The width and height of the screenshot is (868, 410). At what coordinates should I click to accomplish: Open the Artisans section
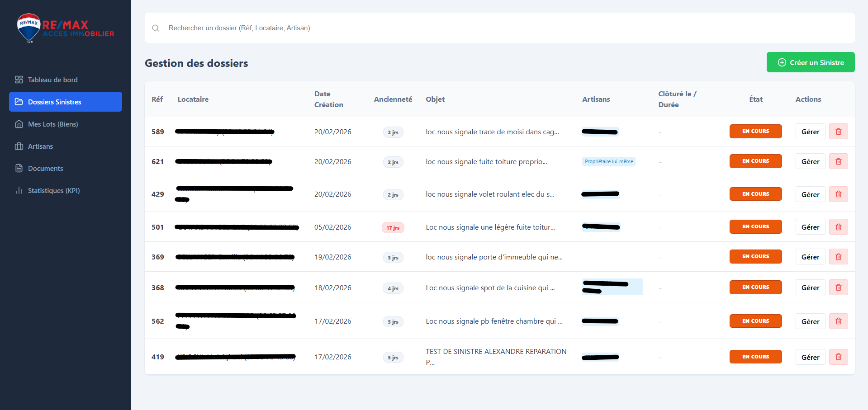(40, 146)
